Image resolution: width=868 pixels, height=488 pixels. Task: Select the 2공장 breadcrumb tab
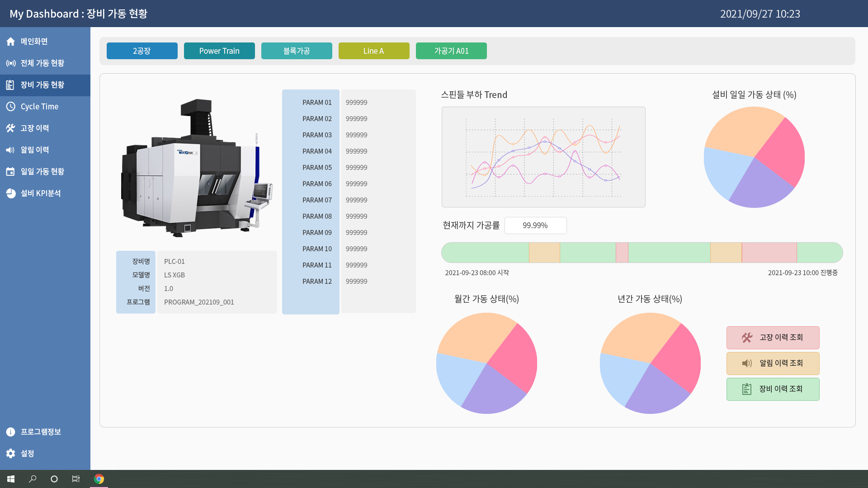coord(142,51)
